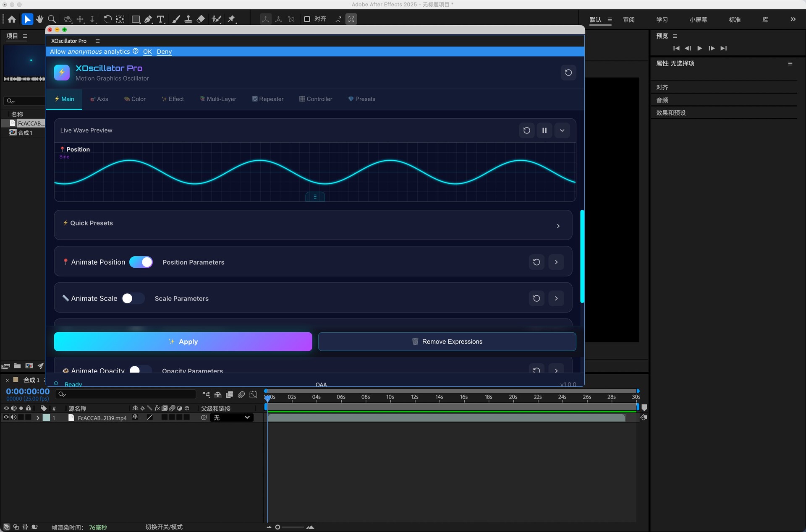Expand the Quick Presets section
Viewport: 806px width, 532px height.
[x=558, y=226]
